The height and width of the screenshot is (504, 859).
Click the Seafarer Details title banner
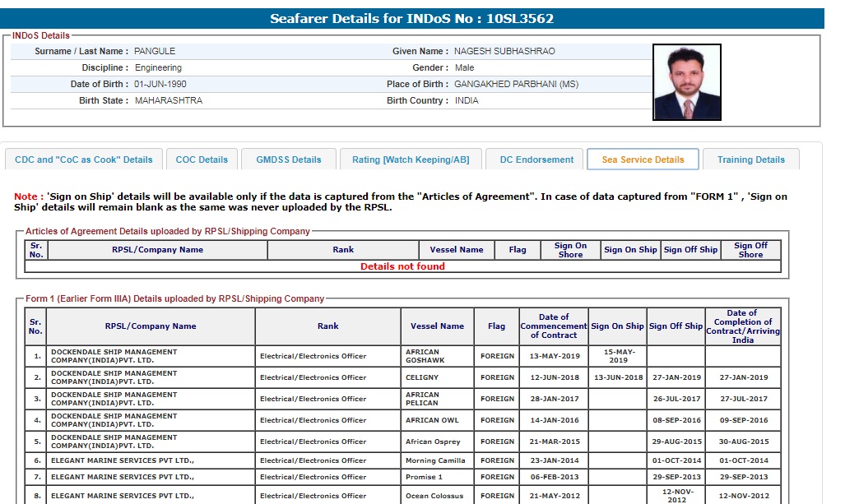[x=412, y=19]
